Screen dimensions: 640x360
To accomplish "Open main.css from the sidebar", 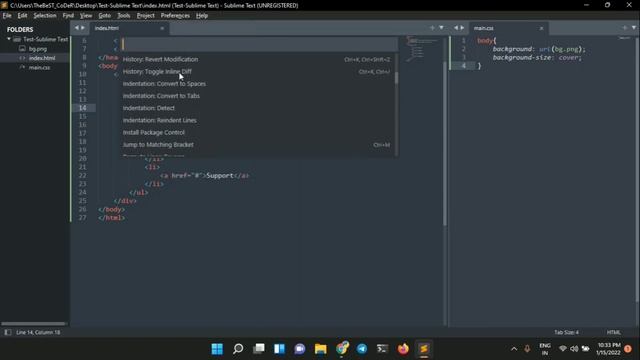I will point(39,67).
